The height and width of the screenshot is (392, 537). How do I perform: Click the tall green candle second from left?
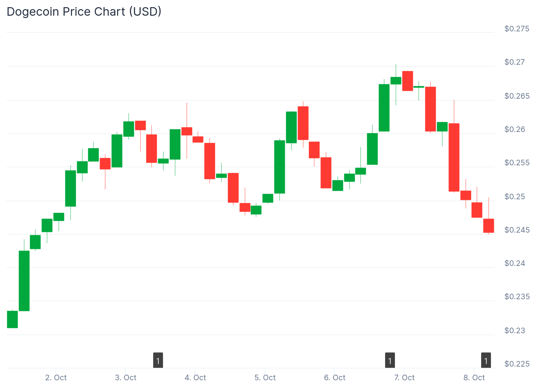click(x=24, y=281)
